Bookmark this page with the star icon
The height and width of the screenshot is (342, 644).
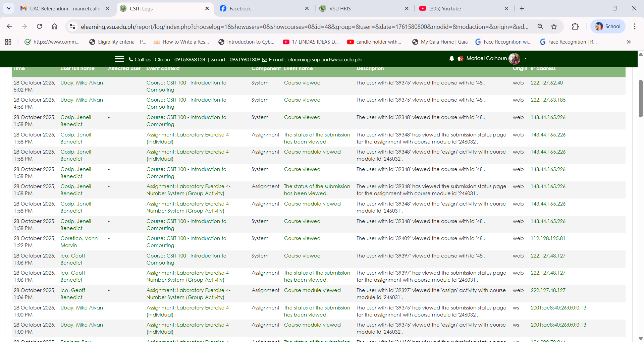point(554,26)
